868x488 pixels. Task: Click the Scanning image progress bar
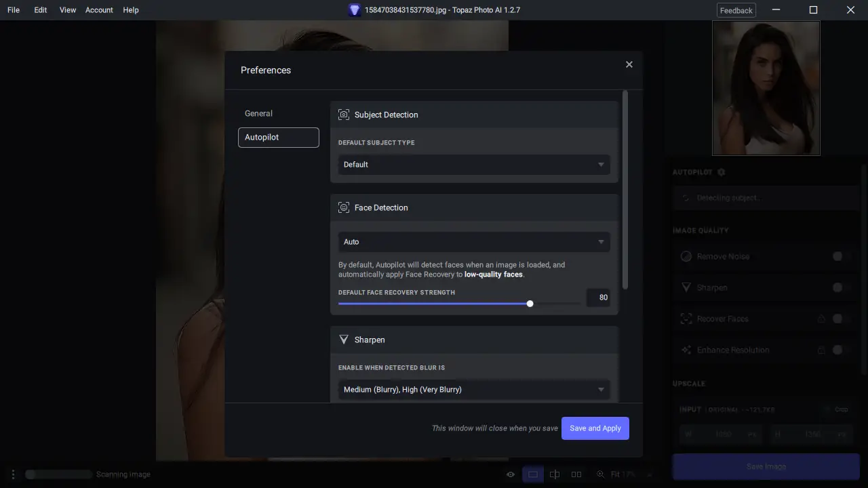pyautogui.click(x=58, y=474)
